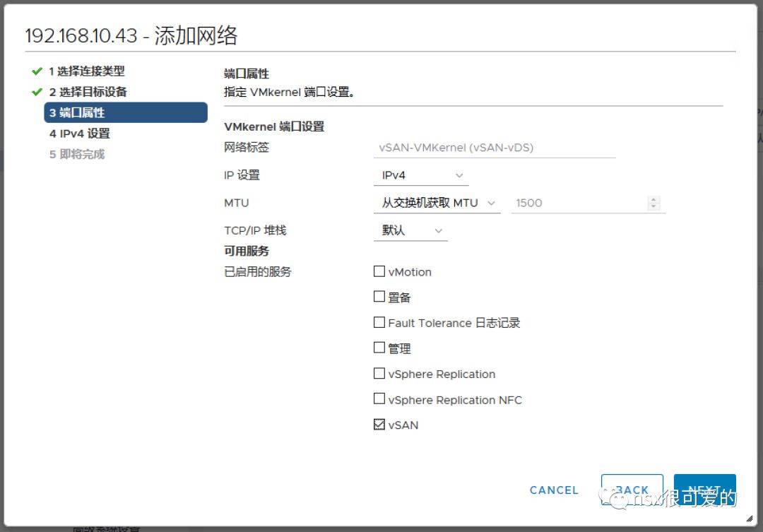Click the MTU value stepper arrows
The width and height of the screenshot is (763, 532).
[653, 203]
